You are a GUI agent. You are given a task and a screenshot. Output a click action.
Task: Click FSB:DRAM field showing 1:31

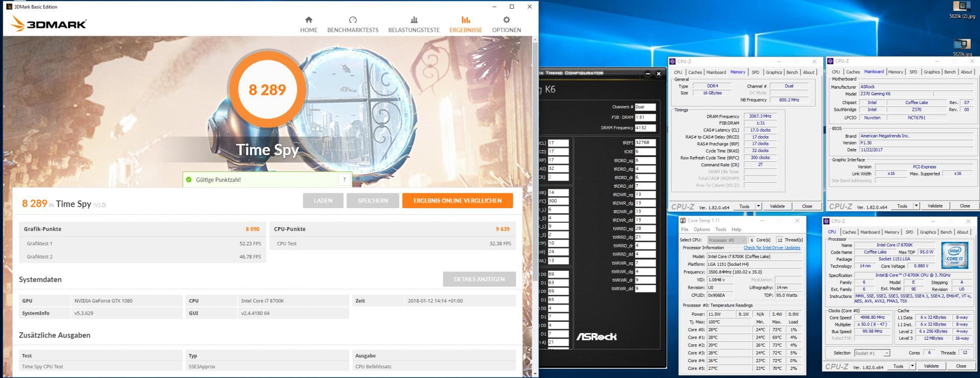pyautogui.click(x=645, y=117)
